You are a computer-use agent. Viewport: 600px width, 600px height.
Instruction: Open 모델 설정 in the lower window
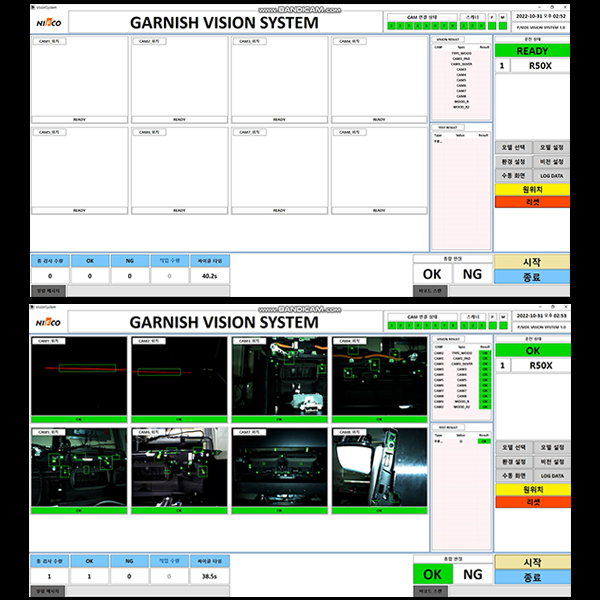click(x=551, y=446)
